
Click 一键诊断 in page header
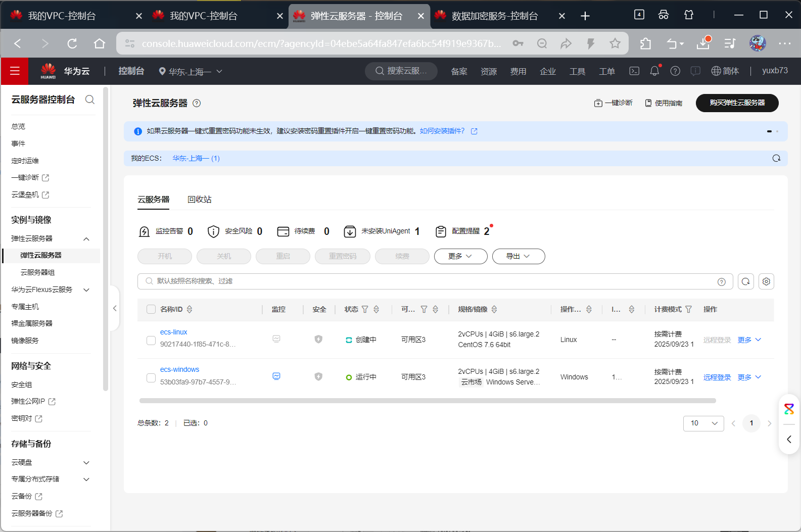pyautogui.click(x=614, y=103)
